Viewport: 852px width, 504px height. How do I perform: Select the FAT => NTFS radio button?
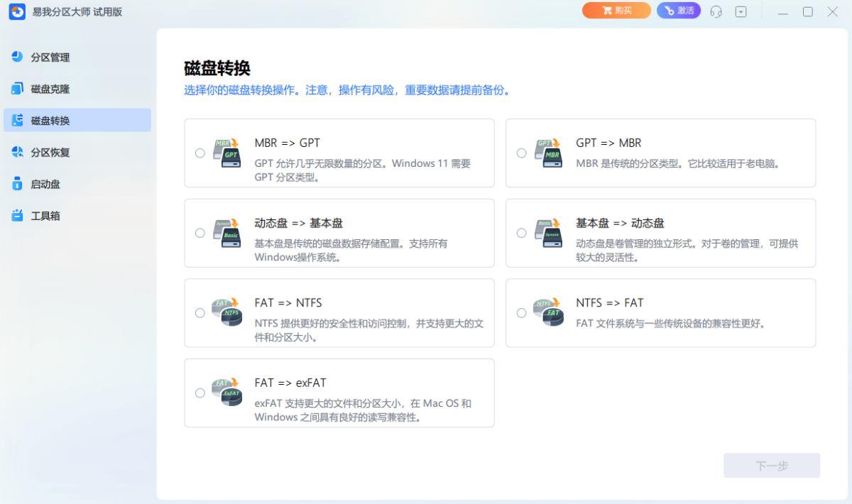[x=200, y=313]
